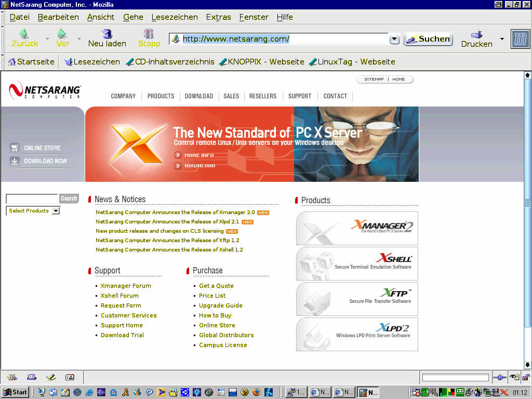Screen dimensions: 532x399
Task: Open the Datei menu
Action: tap(19, 17)
